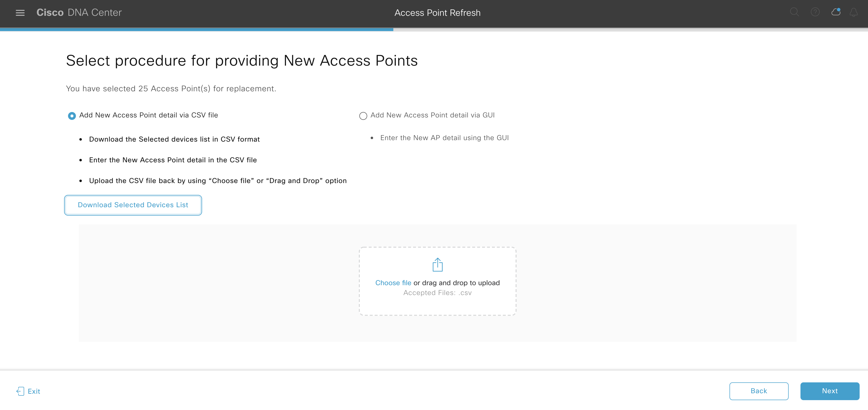This screenshot has height=410, width=868.
Task: Click the 'Add New Access Point detail via GUI' label
Action: 432,115
